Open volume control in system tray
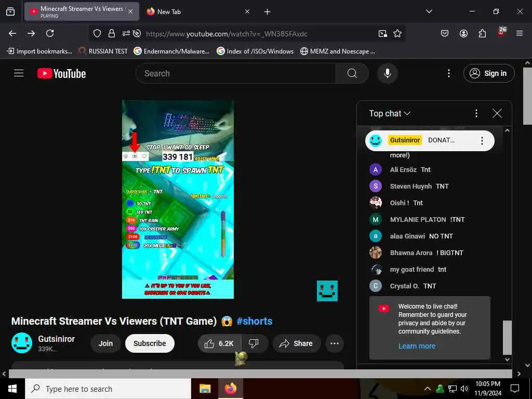The width and height of the screenshot is (532, 399). pos(464,389)
